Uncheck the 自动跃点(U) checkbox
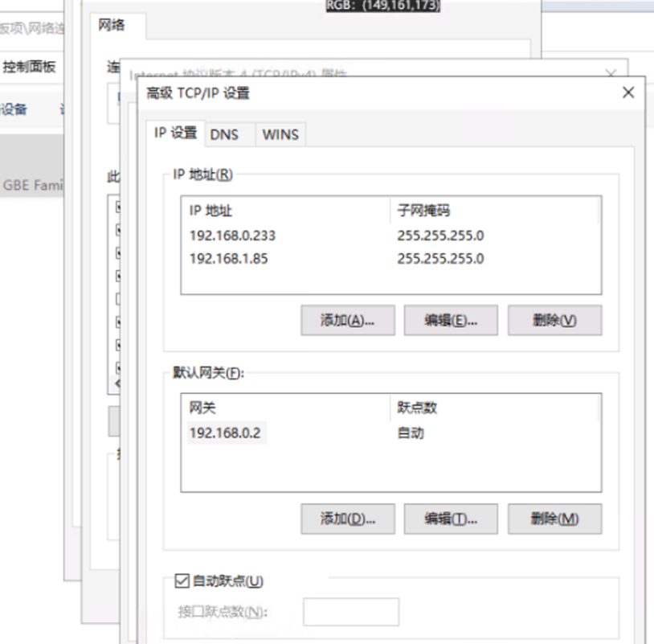Screen dimensions: 654x644 click(x=182, y=580)
